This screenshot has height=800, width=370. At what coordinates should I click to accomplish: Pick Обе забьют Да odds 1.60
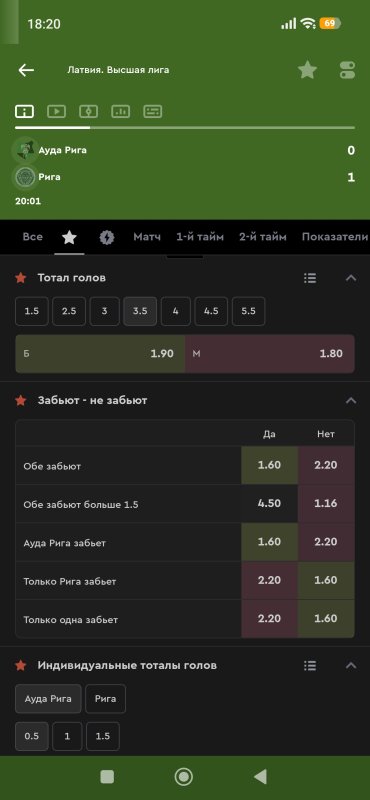(269, 465)
